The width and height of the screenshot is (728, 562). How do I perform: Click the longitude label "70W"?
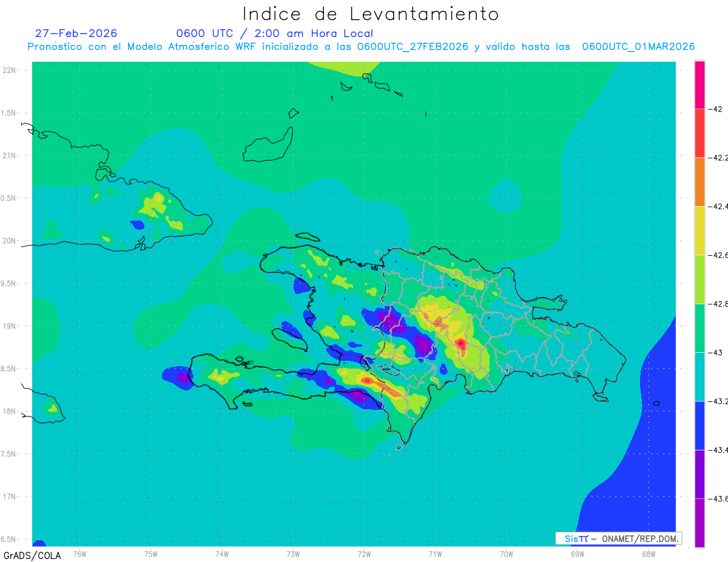point(507,554)
